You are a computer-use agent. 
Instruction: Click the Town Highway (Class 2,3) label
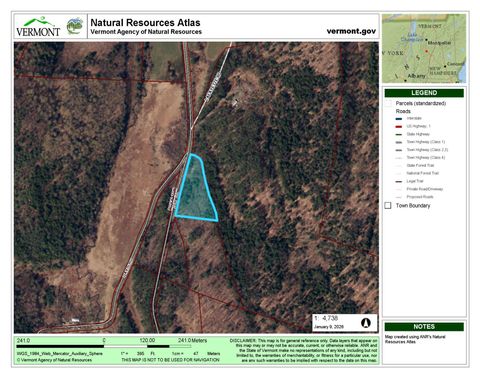click(427, 150)
